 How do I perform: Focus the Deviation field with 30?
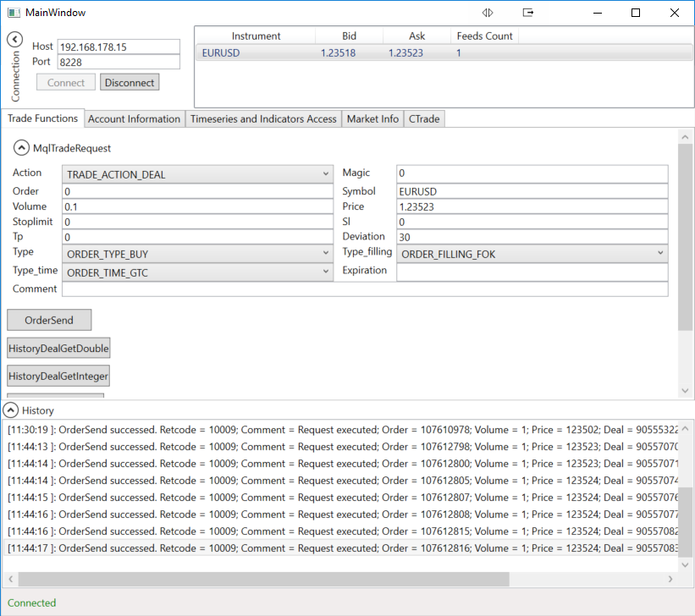[x=532, y=237]
